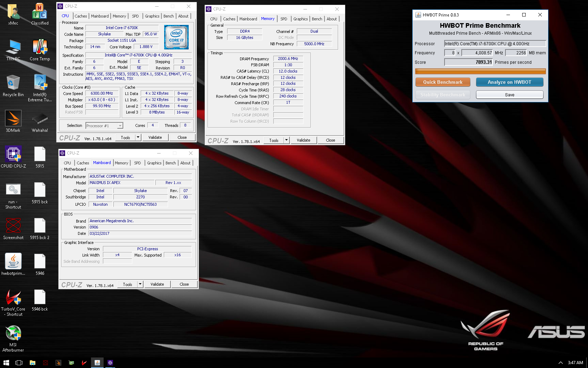Select the 5946 bck file
Image resolution: width=588 pixels, height=368 pixels.
40,300
